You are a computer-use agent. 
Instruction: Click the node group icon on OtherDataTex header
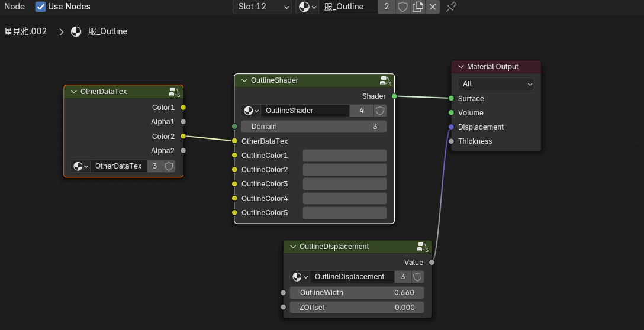click(x=174, y=92)
